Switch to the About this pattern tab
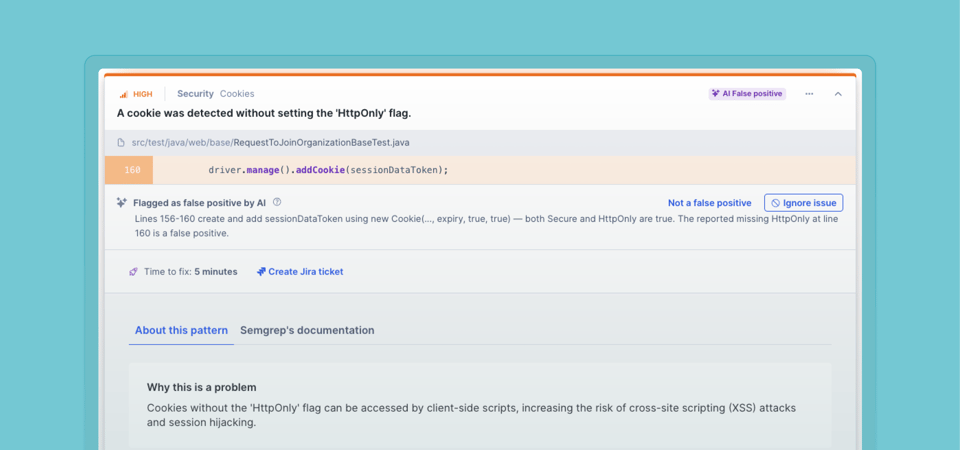 [181, 330]
